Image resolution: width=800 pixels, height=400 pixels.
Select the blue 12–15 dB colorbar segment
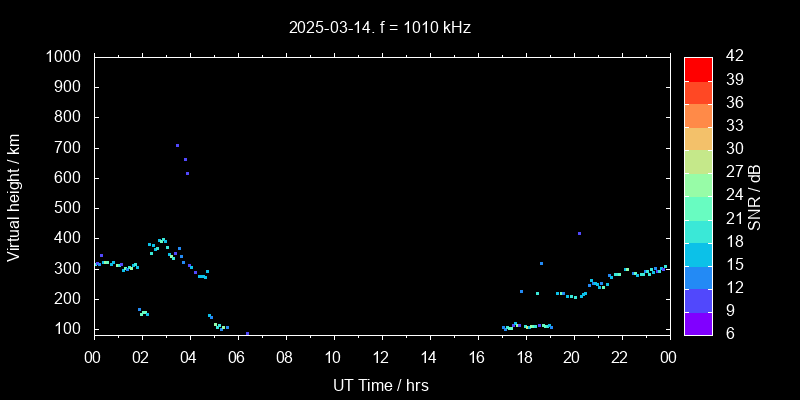coord(698,276)
